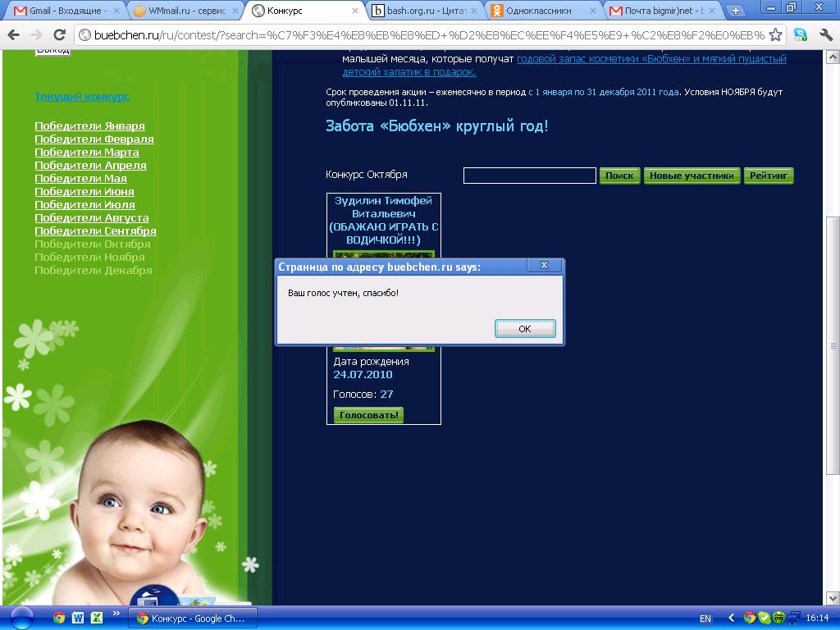The width and height of the screenshot is (840, 630).
Task: Click the contest search input field
Action: click(x=529, y=176)
